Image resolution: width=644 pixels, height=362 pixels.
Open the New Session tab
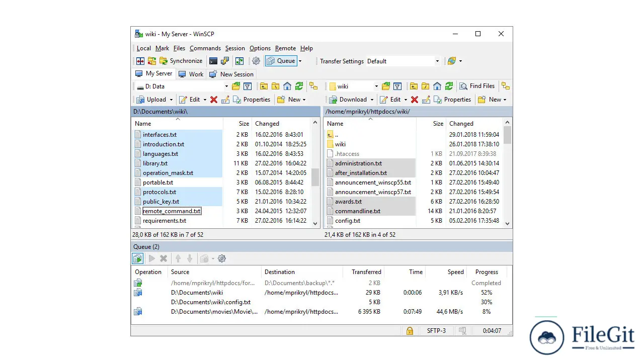(231, 74)
